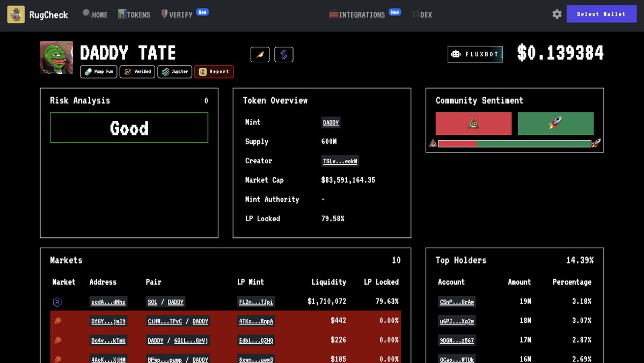Open LP mint FL2n...TJpi
The image size is (644, 363).
point(256,302)
